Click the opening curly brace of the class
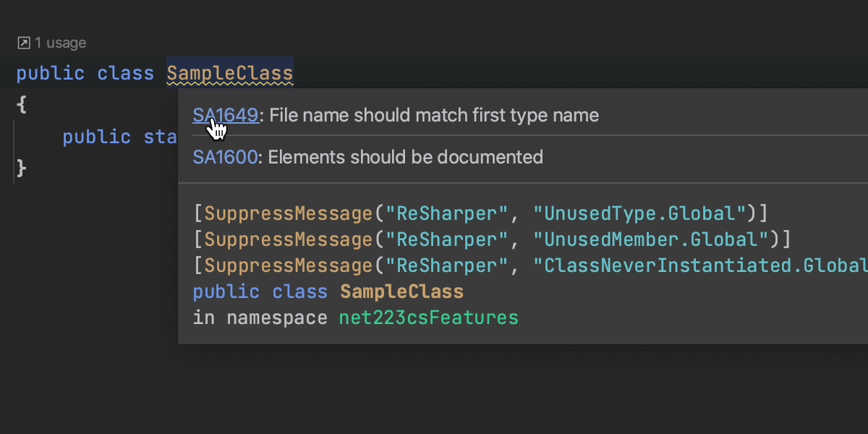Screen dimensions: 868x434 pos(22,105)
